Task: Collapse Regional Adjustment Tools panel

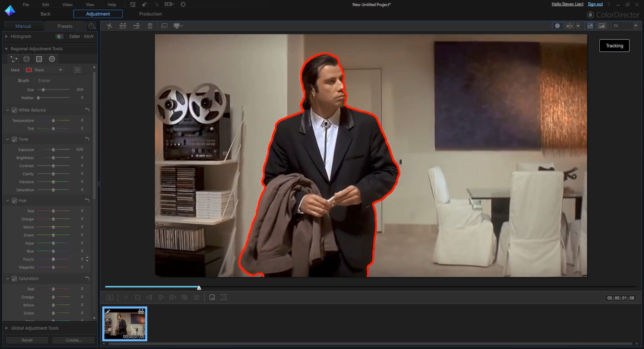Action: (6, 49)
